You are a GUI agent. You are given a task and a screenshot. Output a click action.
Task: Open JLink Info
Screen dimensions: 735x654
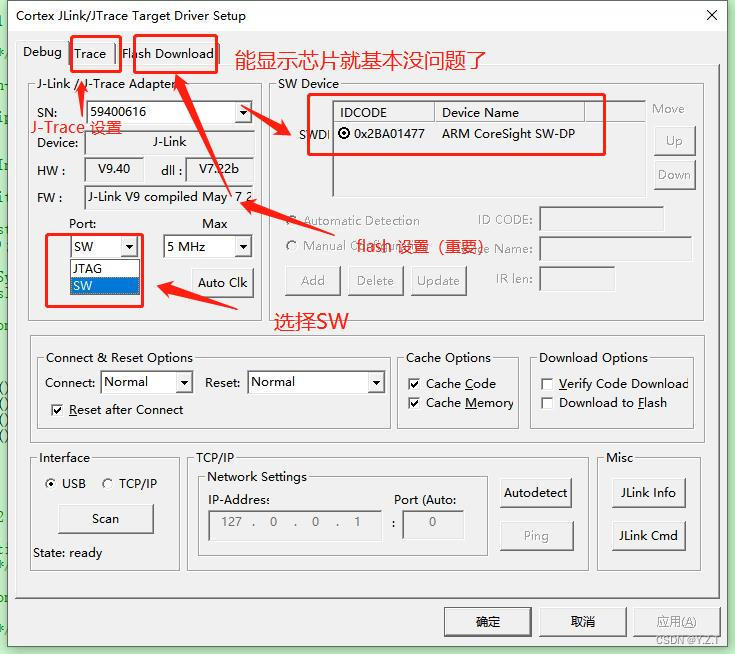(x=648, y=493)
